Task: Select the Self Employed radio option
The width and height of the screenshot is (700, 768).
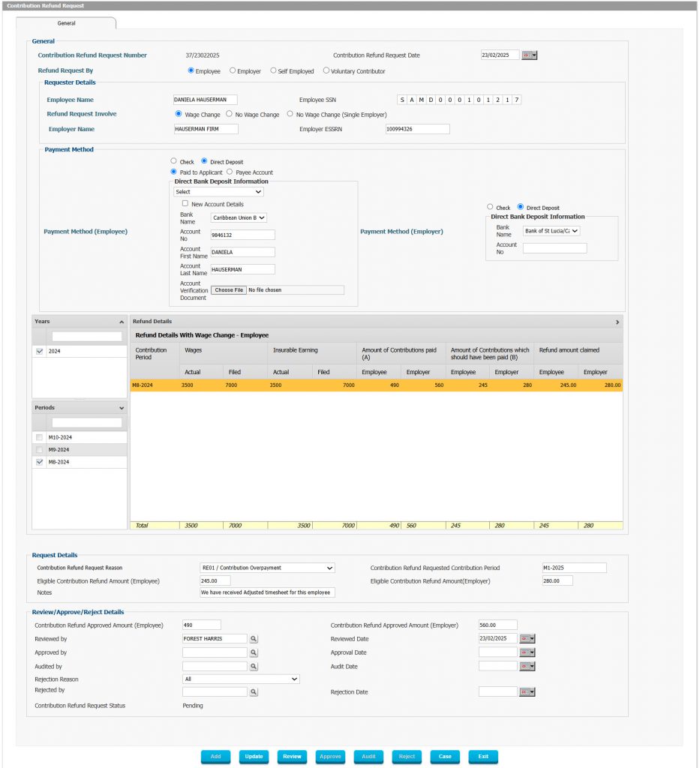Action: tap(273, 71)
